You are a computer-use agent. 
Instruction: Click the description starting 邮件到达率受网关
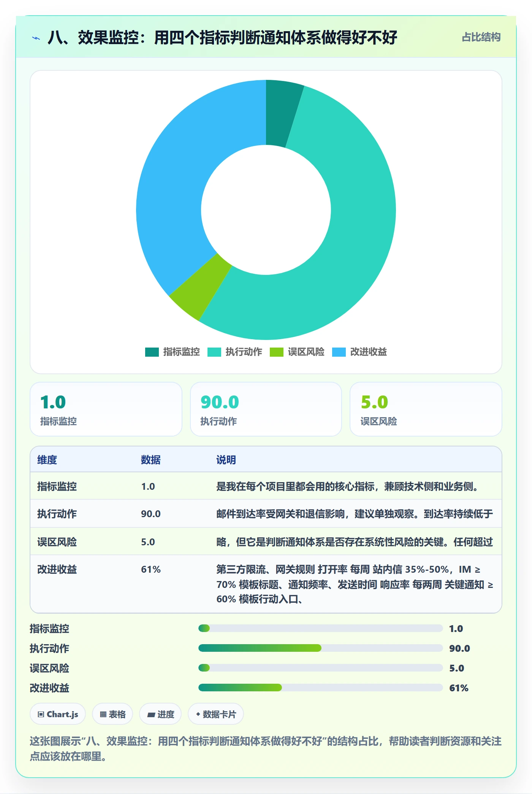355,514
